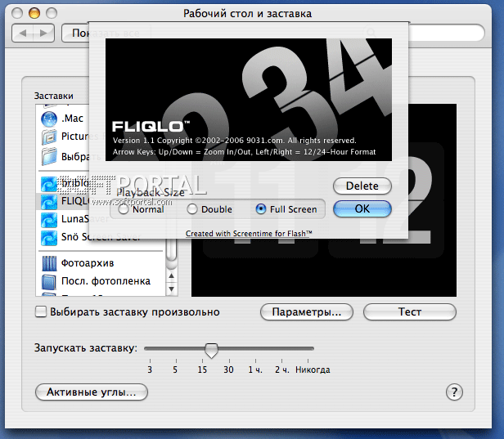Screen dimensions: 504x439
Task: Click the Фотоархив library icon
Action: tap(49, 263)
